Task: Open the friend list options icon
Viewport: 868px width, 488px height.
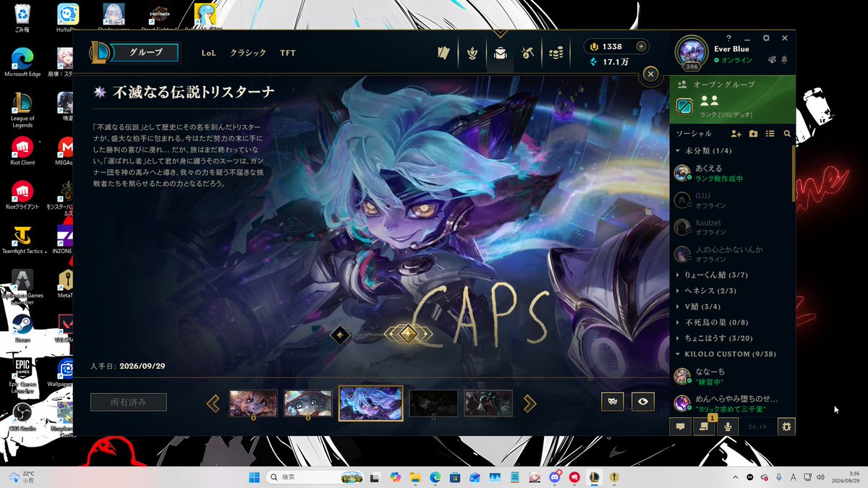Action: [770, 134]
